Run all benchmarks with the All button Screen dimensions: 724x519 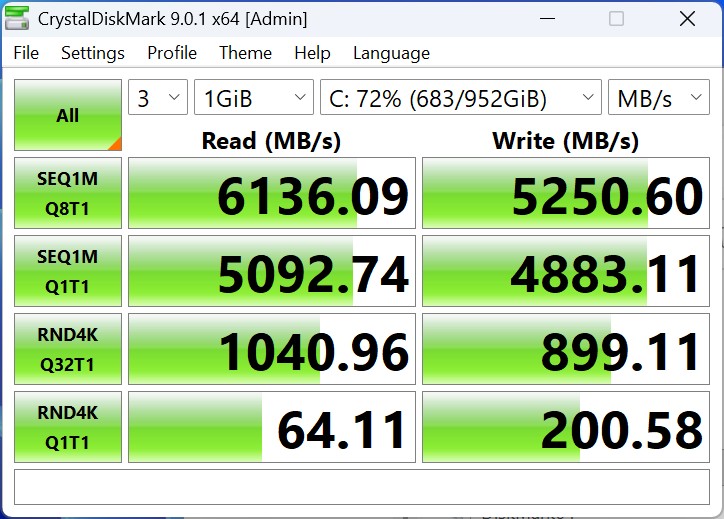click(67, 115)
